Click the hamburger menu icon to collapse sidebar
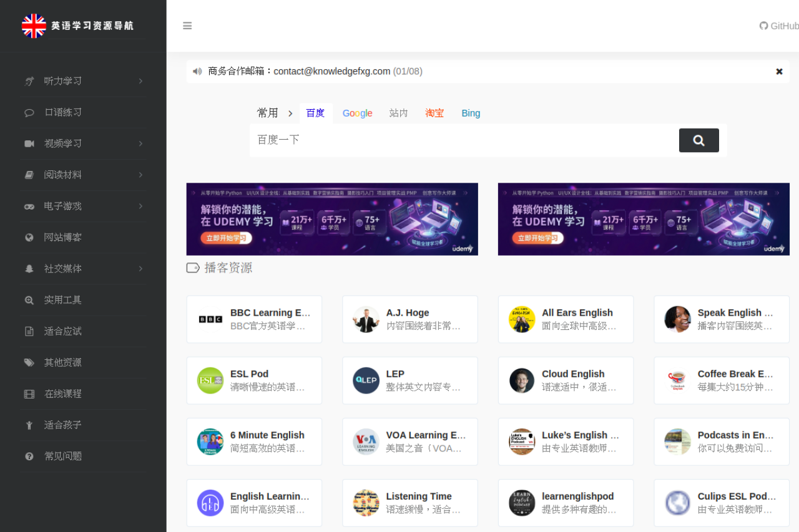 tap(187, 26)
